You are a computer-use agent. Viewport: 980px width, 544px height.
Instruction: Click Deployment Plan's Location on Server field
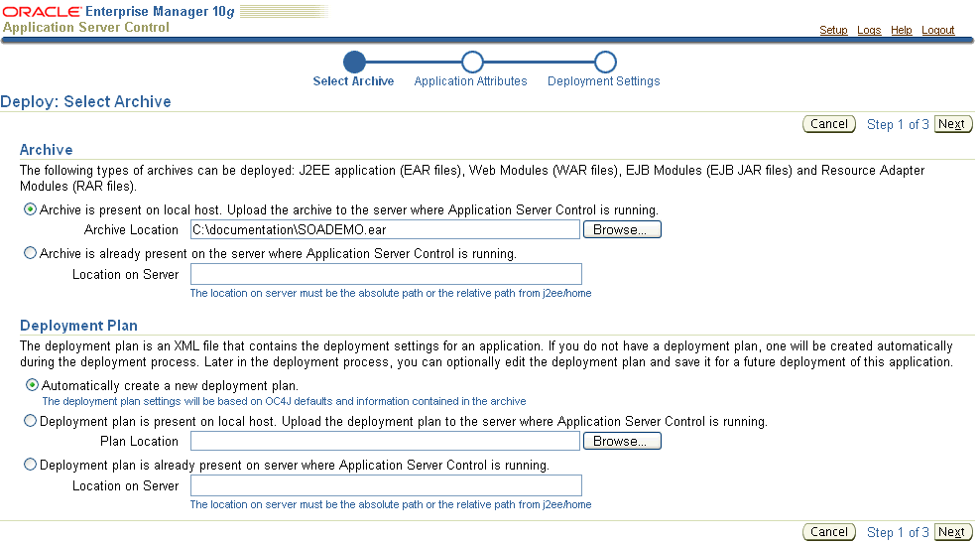[x=386, y=485]
